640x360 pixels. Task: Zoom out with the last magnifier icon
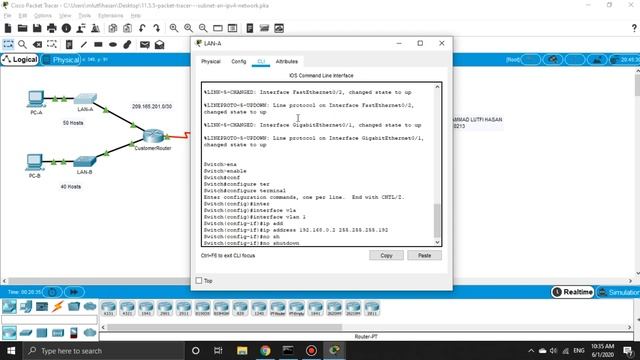203,28
